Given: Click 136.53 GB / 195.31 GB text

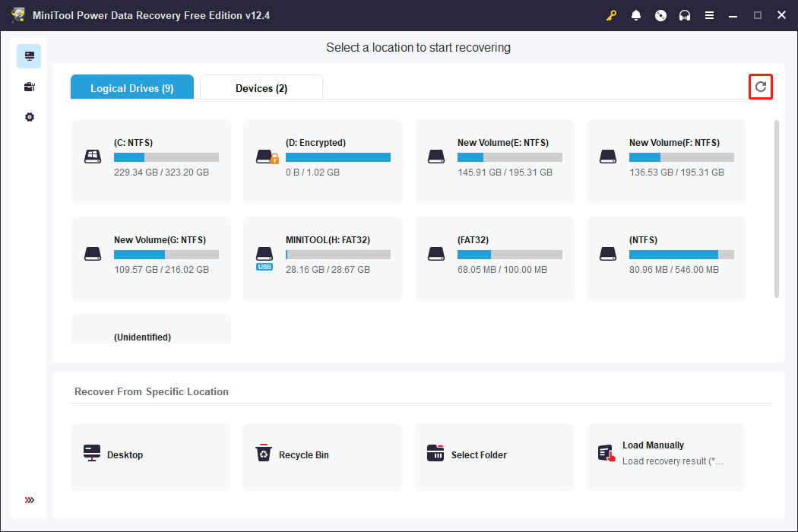Looking at the screenshot, I should (676, 172).
